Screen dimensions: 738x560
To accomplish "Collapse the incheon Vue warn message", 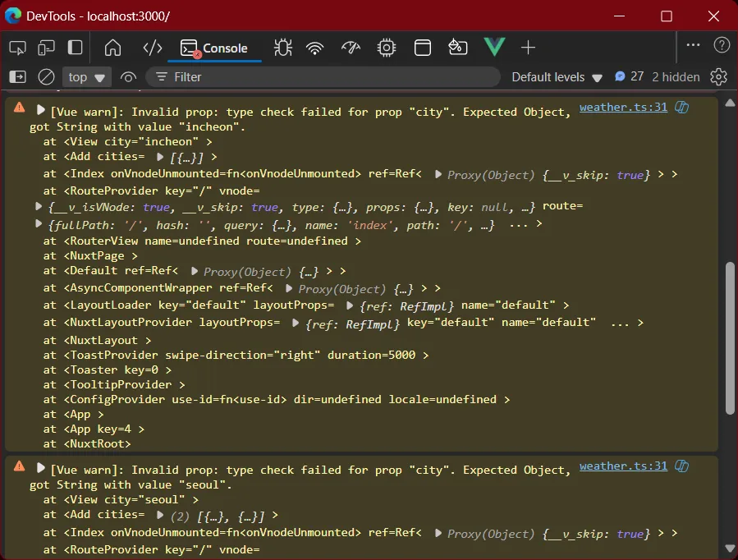I will point(40,110).
